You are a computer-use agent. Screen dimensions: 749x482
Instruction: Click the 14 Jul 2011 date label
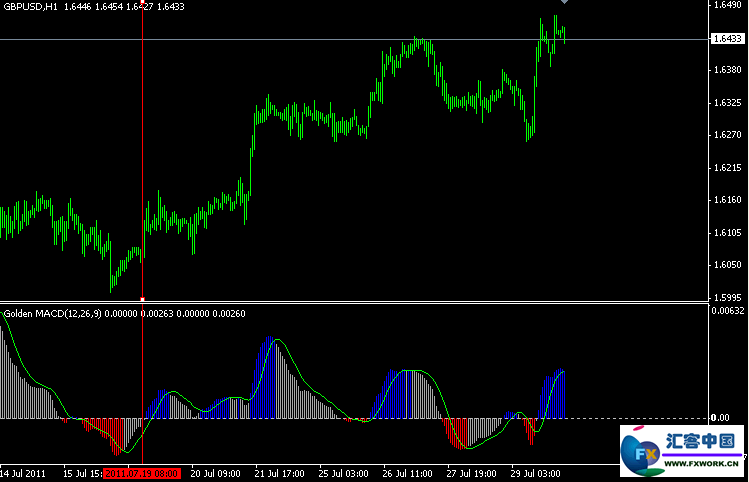pos(24,473)
